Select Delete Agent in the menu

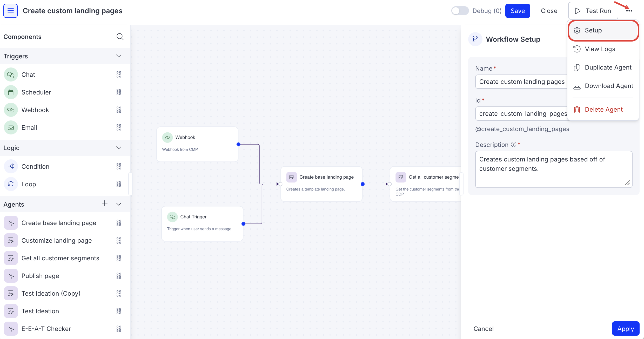pyautogui.click(x=603, y=110)
